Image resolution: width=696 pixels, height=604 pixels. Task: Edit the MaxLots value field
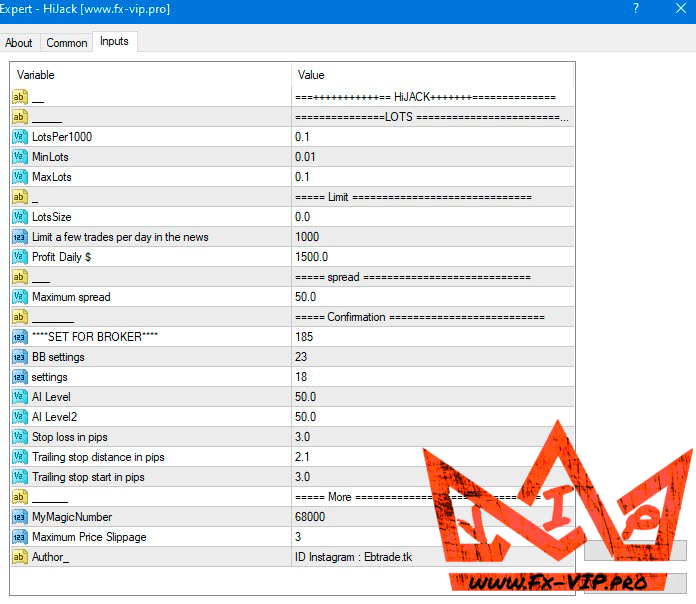tap(432, 177)
